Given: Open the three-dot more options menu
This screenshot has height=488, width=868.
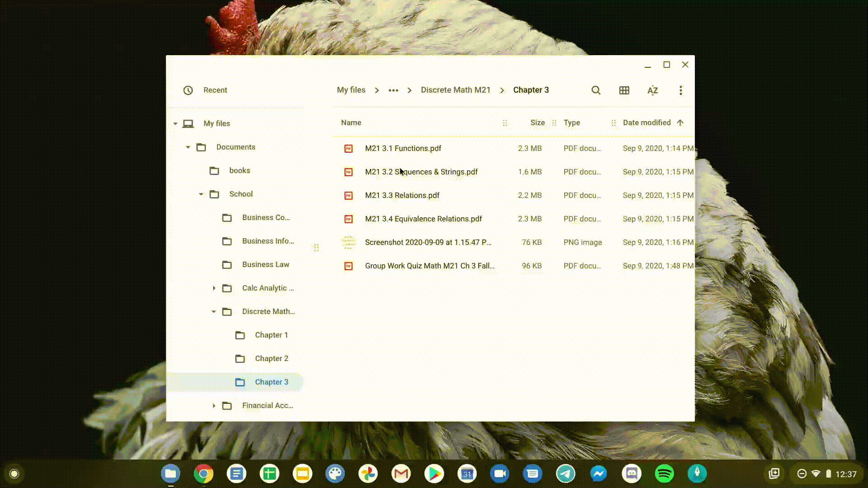Looking at the screenshot, I should pos(680,90).
